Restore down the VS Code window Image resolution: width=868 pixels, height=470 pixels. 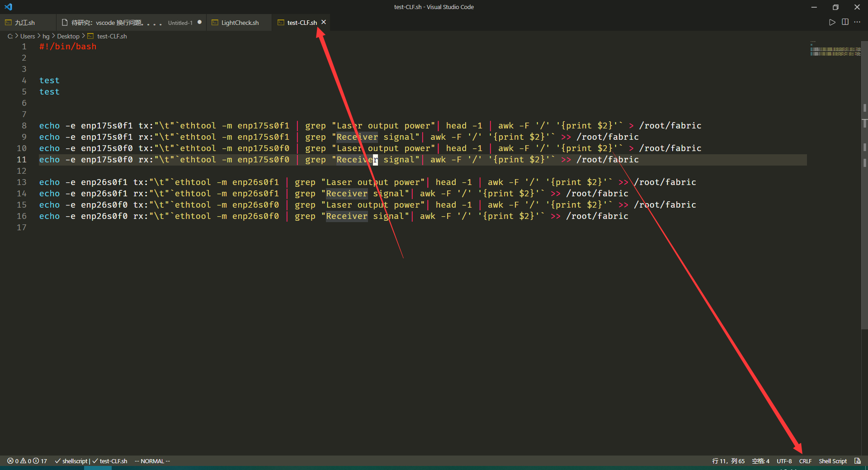[835, 7]
